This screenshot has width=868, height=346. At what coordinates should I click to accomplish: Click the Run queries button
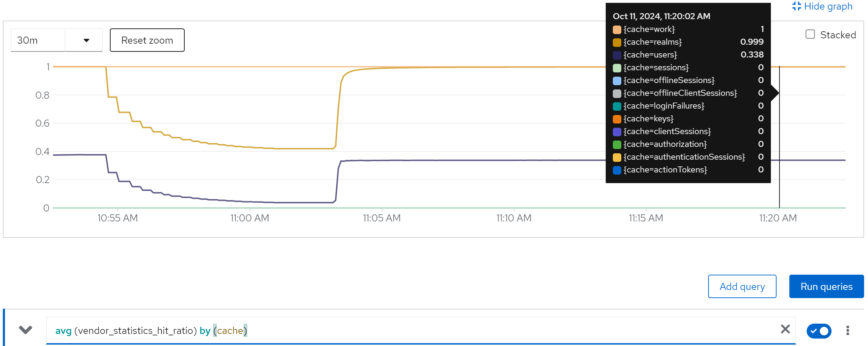pos(826,287)
